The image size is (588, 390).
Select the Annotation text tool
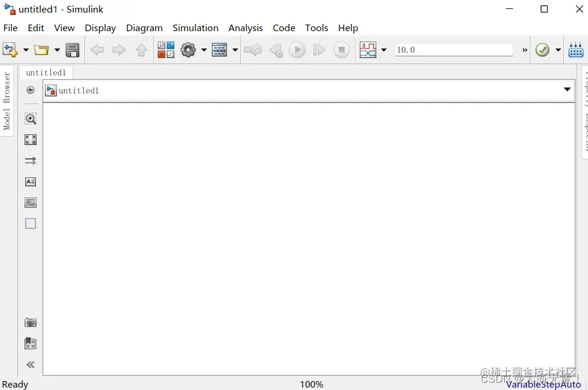point(31,182)
